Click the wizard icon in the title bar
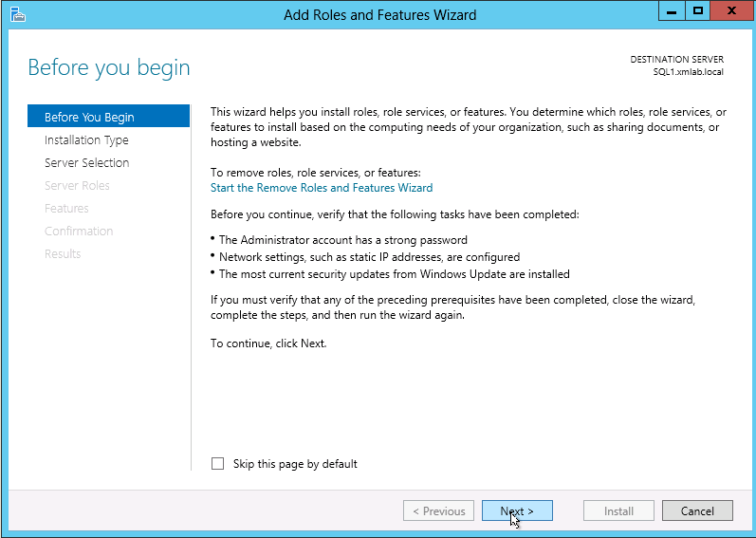 17,14
